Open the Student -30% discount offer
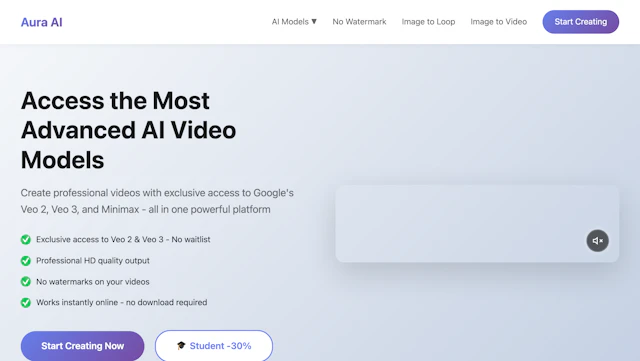Screen dimensions: 640x361 pyautogui.click(x=214, y=346)
